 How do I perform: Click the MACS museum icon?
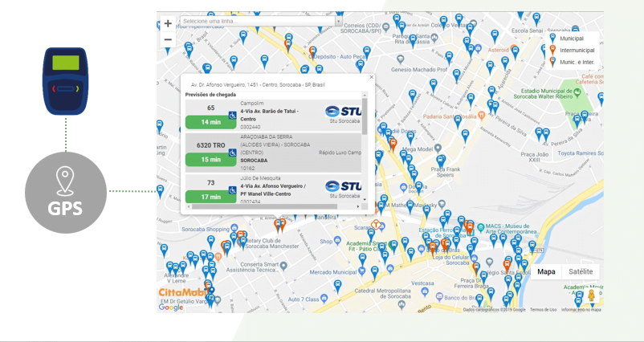pos(479,226)
